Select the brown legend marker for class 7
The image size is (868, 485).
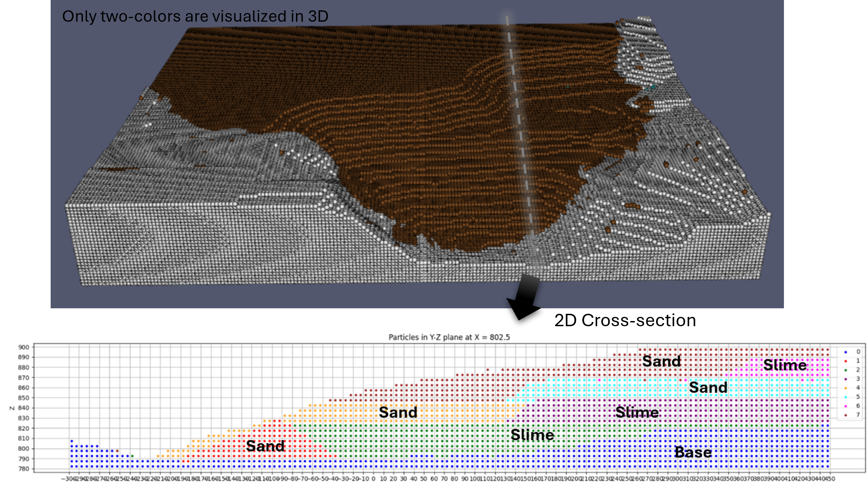846,415
